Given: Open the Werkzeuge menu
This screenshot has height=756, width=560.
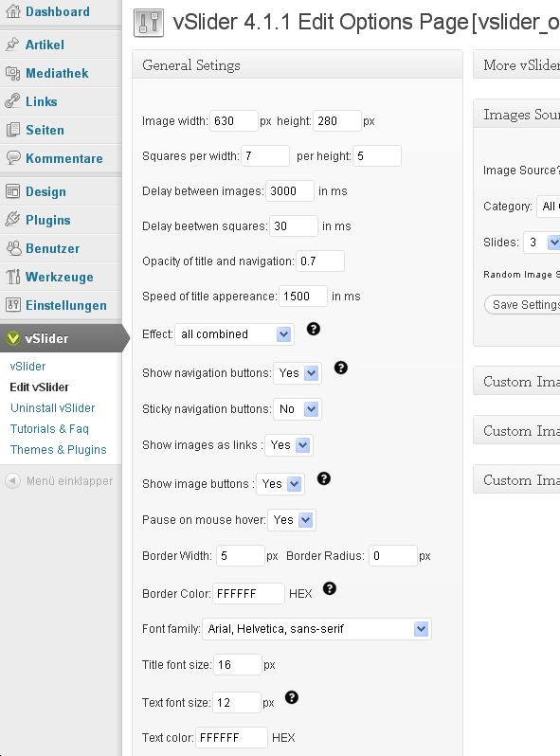Looking at the screenshot, I should tap(61, 277).
